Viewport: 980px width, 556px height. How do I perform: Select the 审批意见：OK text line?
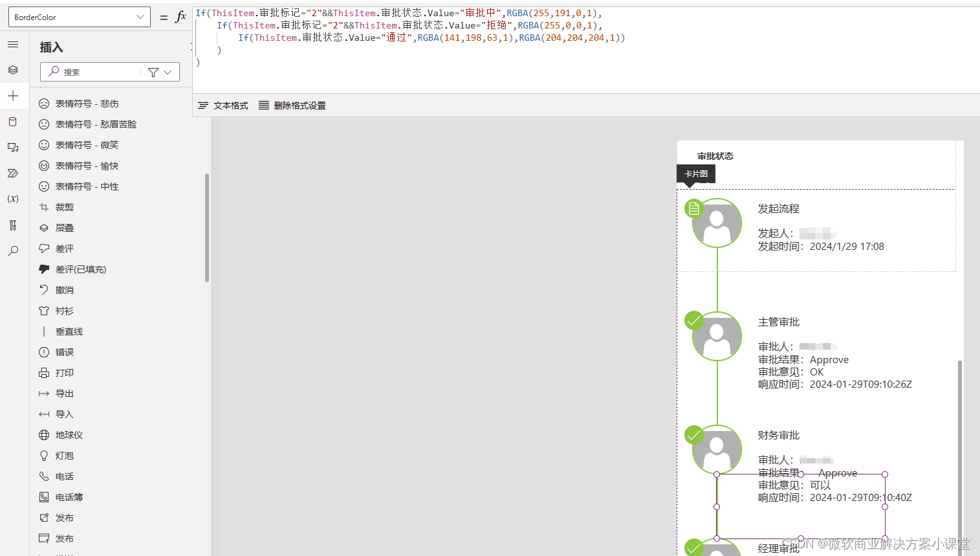click(791, 372)
